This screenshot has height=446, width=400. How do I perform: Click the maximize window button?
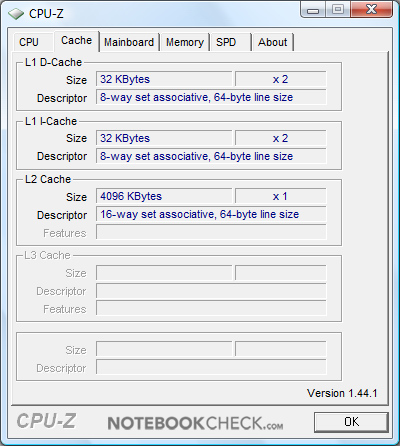(x=338, y=10)
